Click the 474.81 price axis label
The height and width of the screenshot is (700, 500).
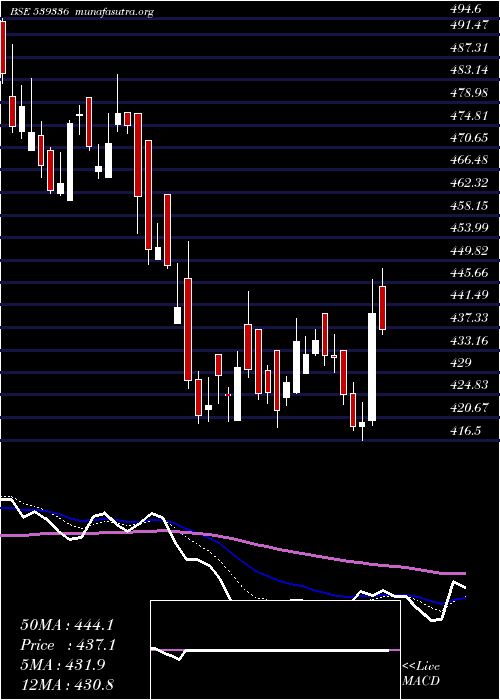click(x=469, y=116)
